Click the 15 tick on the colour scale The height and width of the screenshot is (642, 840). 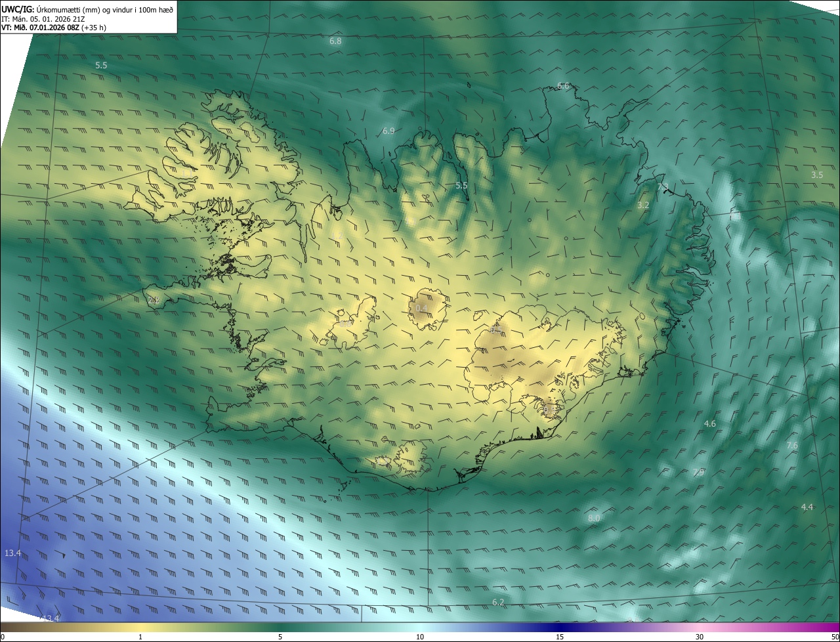click(560, 637)
